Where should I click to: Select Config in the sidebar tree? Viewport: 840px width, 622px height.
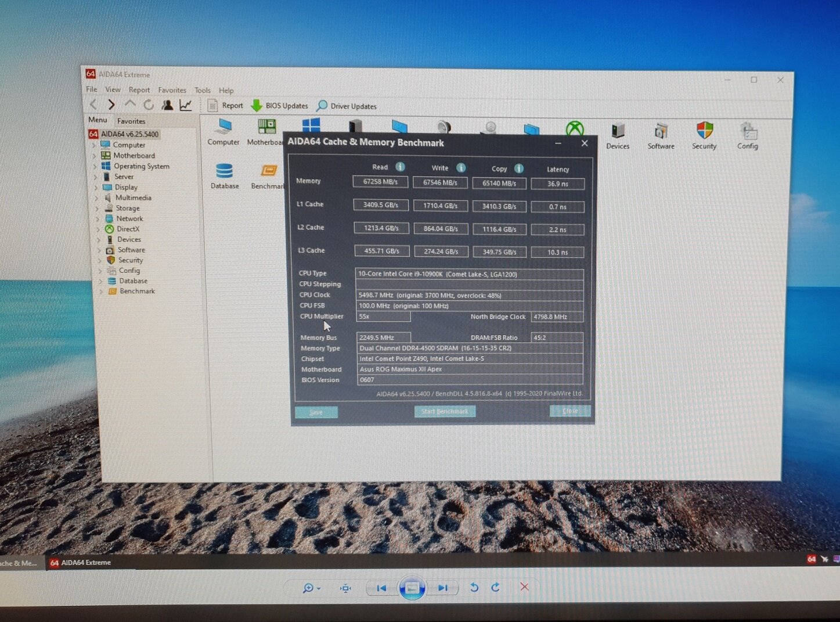(x=129, y=271)
